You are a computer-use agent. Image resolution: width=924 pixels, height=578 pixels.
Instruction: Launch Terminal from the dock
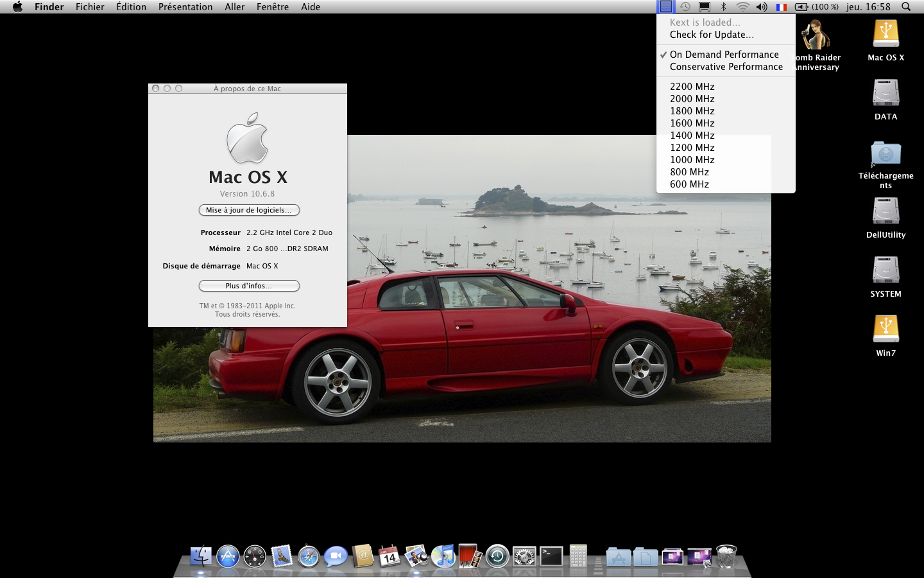[x=551, y=556]
